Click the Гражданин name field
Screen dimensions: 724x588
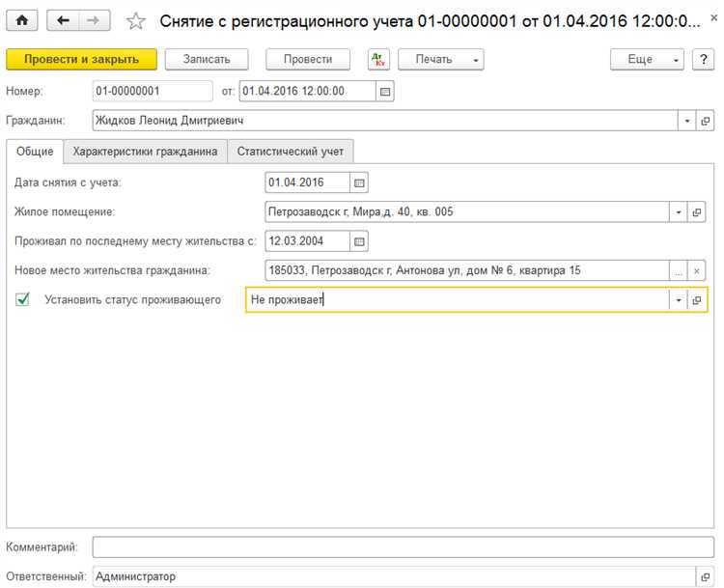[385, 121]
